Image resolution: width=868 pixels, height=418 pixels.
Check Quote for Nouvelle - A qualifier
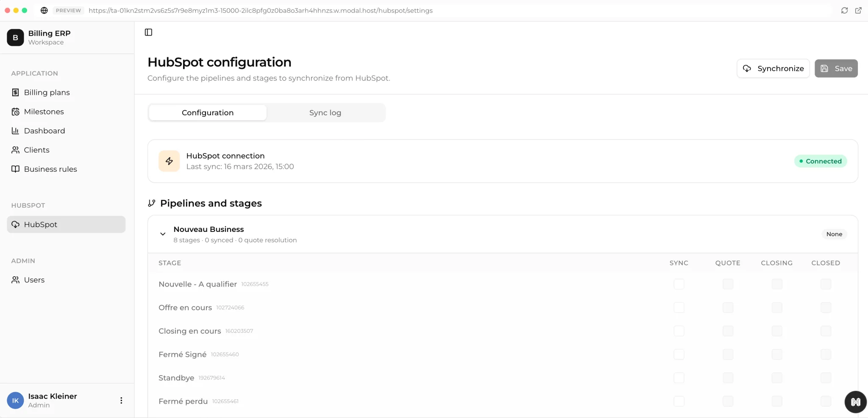coord(728,284)
